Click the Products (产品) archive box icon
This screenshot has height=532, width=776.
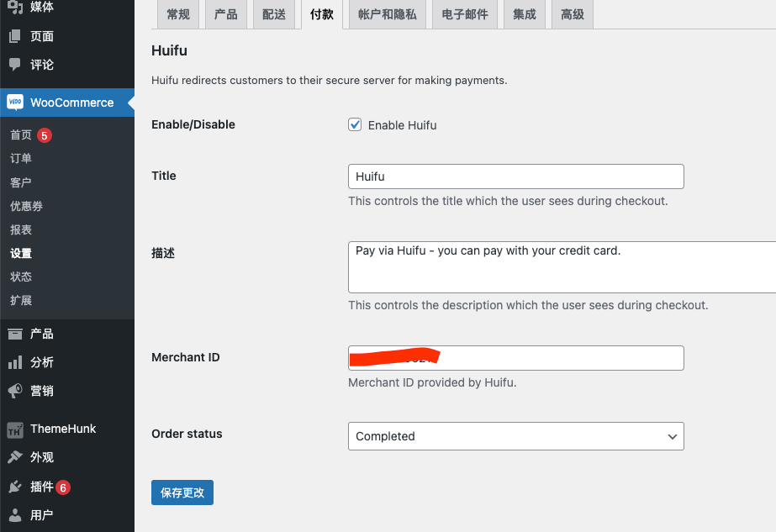(x=15, y=334)
